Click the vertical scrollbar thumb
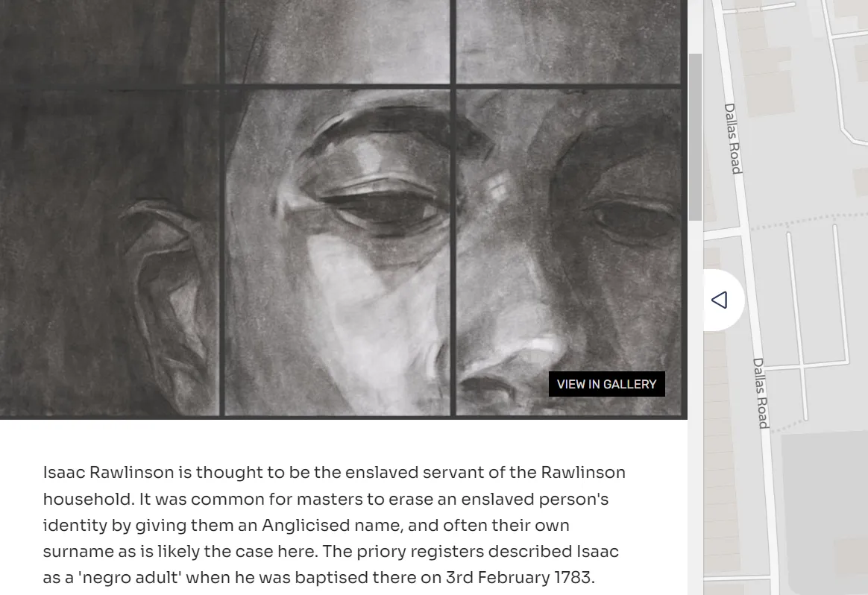This screenshot has height=595, width=868. [695, 137]
